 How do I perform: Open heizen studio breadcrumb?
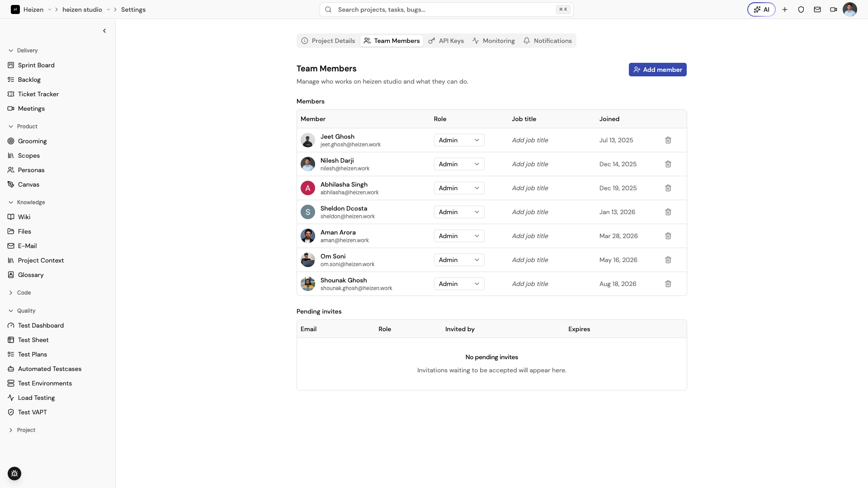coord(82,9)
